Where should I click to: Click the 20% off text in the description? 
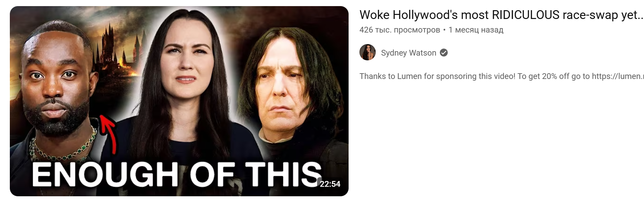tap(556, 76)
